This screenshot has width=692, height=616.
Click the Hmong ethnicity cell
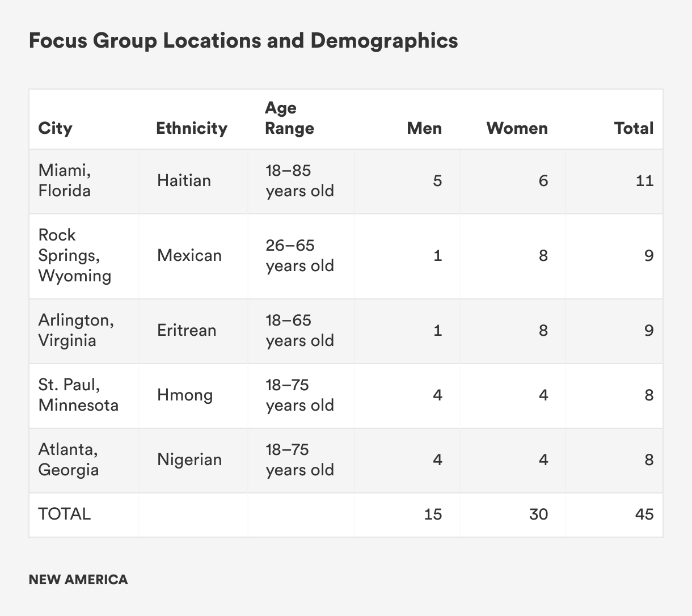pos(185,395)
